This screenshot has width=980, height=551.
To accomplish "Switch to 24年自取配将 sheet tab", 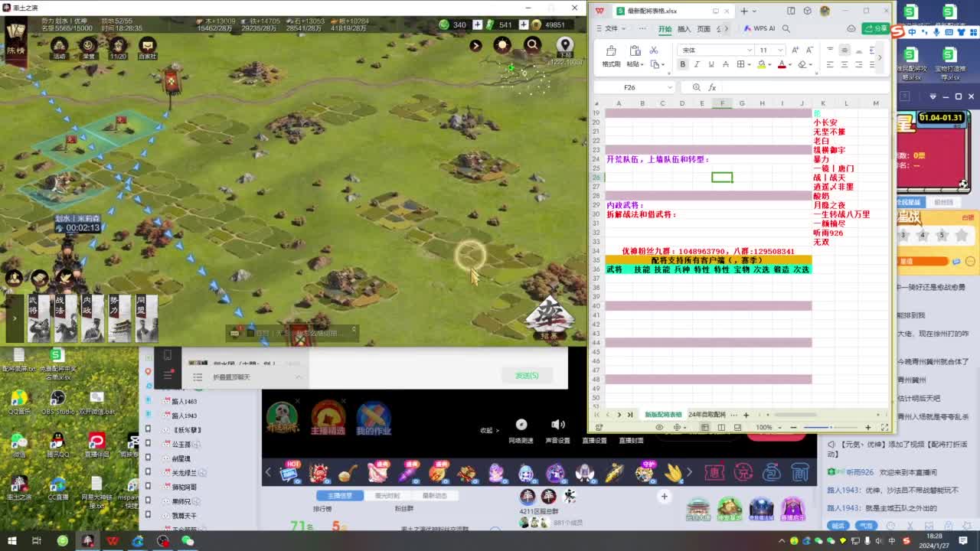I will tap(706, 415).
